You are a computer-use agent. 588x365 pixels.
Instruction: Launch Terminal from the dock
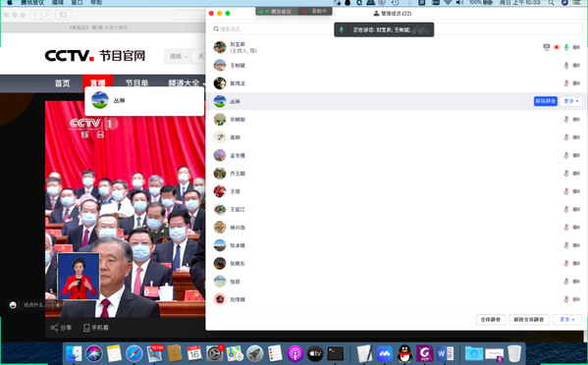(336, 353)
